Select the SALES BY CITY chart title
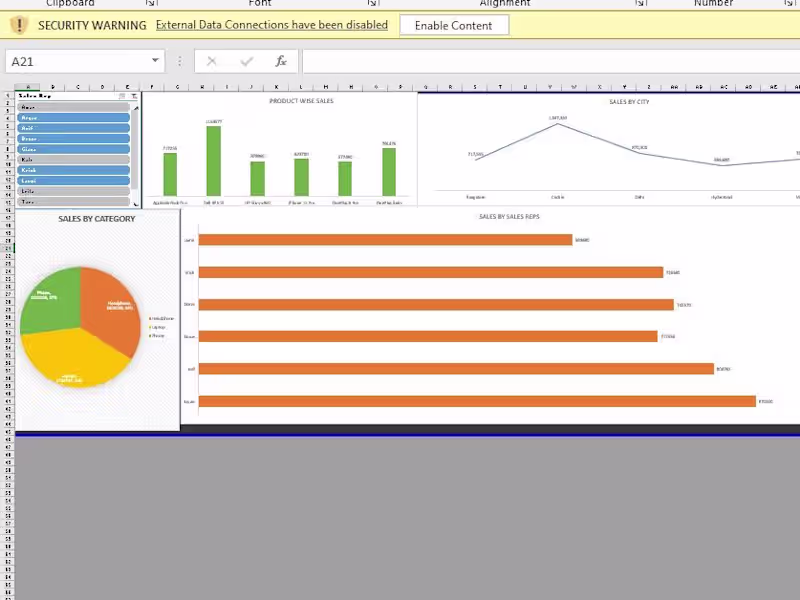 [x=629, y=102]
